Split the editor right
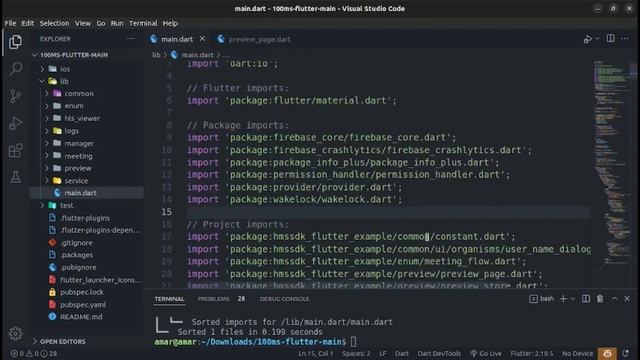The image size is (640, 360). click(x=610, y=38)
